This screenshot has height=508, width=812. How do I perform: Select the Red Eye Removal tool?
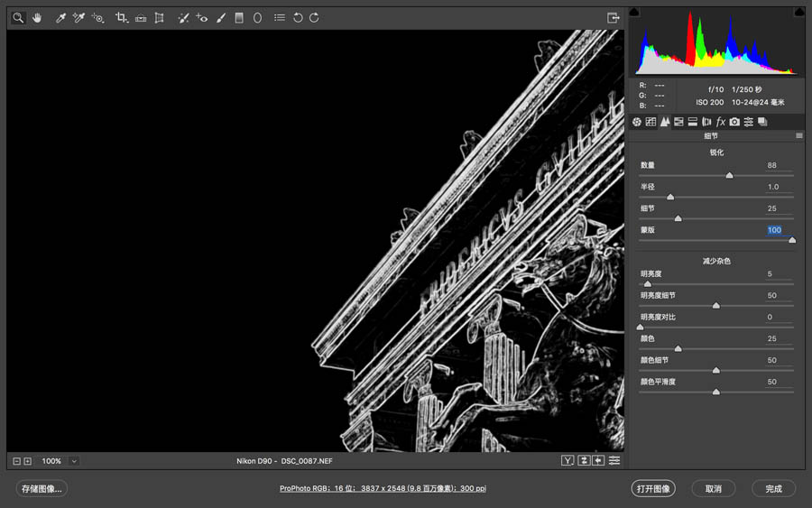202,18
